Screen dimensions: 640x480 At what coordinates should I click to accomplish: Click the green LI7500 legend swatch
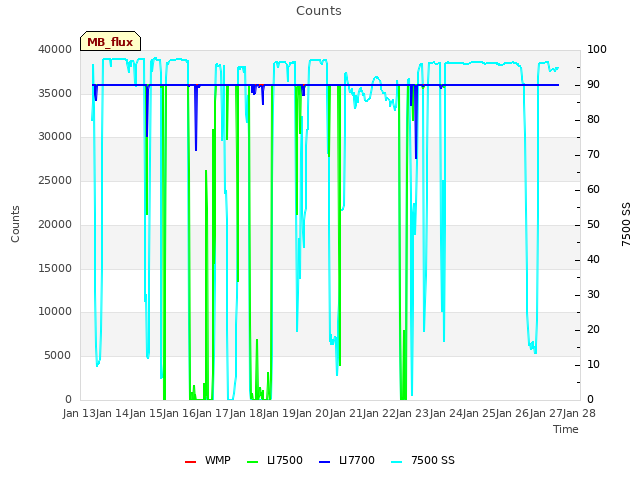coord(253,462)
